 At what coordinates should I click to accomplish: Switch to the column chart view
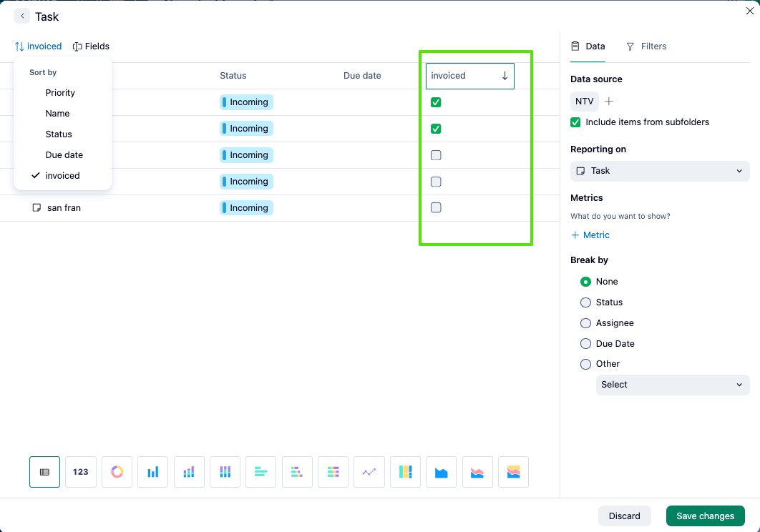(x=152, y=472)
